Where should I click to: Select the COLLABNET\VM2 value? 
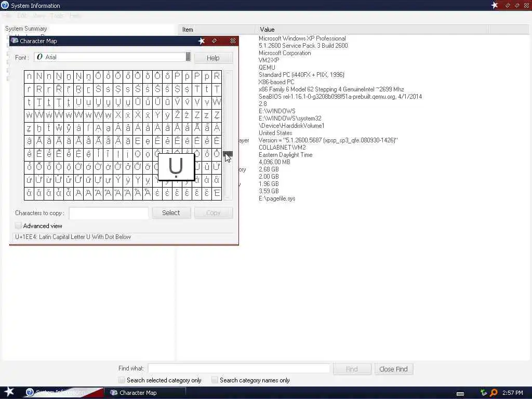[282, 147]
